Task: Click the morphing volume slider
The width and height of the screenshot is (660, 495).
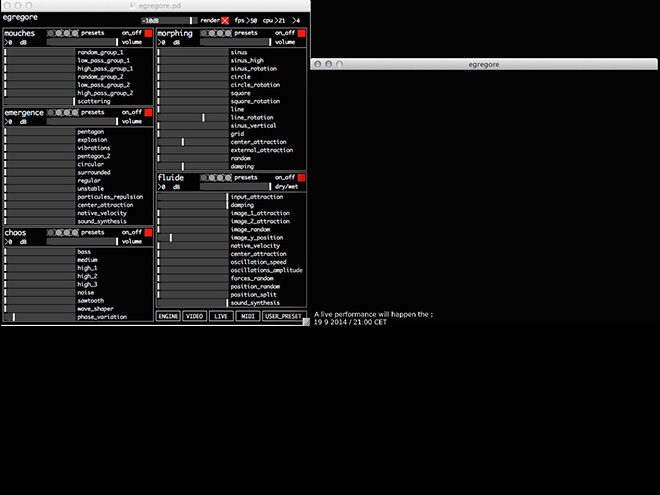Action: (236, 42)
